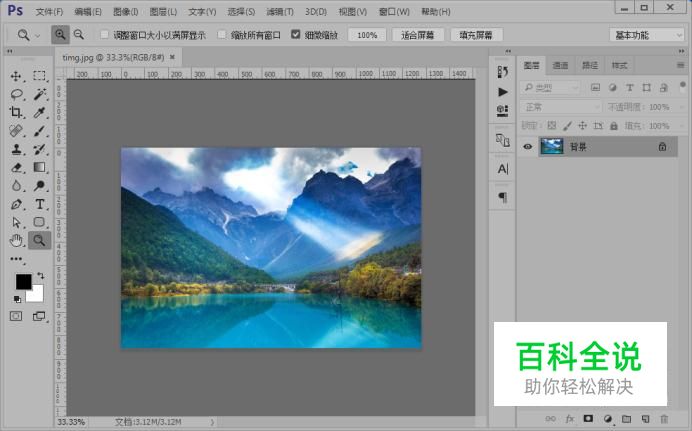Select the Rounded Rectangle shape tool
The height and width of the screenshot is (431, 692).
pos(39,222)
